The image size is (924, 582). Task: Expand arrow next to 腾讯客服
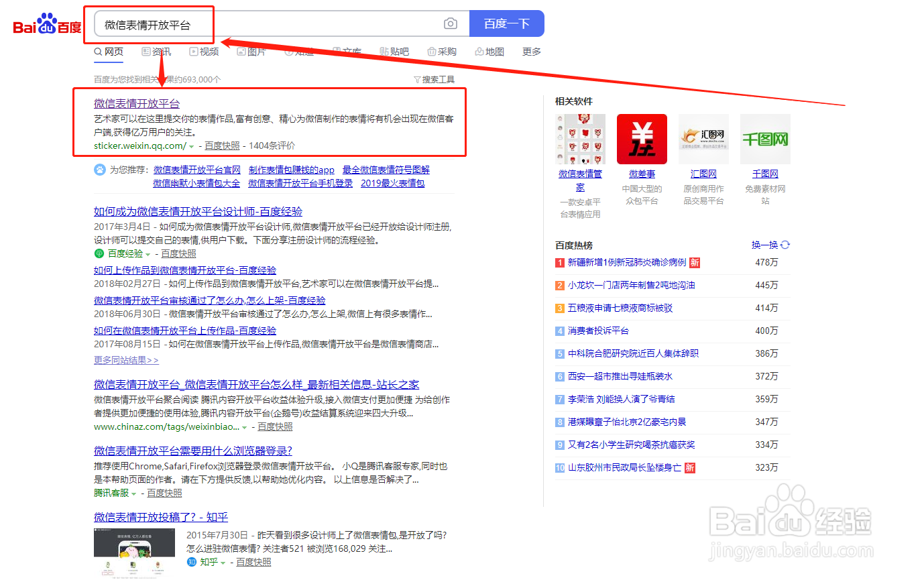(x=134, y=493)
